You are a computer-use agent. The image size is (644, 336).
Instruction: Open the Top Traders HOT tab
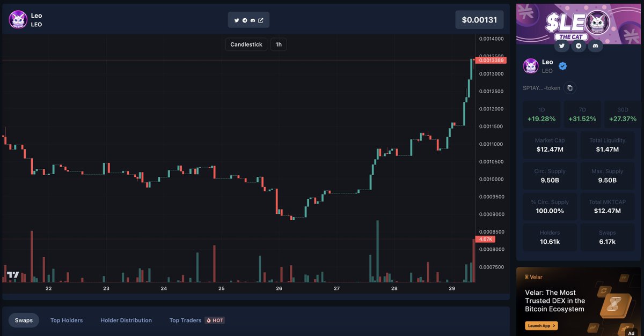tap(196, 320)
